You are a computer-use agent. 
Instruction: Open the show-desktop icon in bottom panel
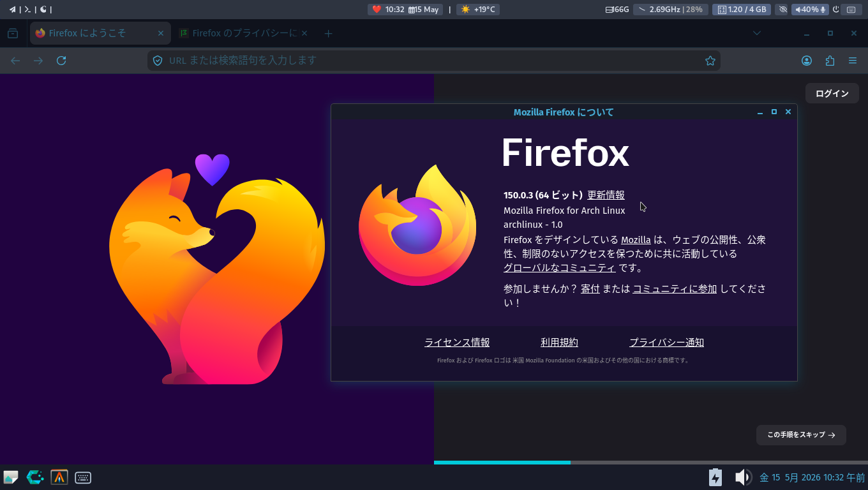11,477
